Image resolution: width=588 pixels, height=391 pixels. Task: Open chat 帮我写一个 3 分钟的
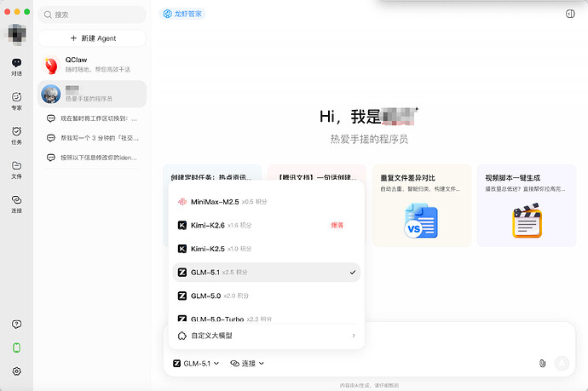[x=92, y=138]
